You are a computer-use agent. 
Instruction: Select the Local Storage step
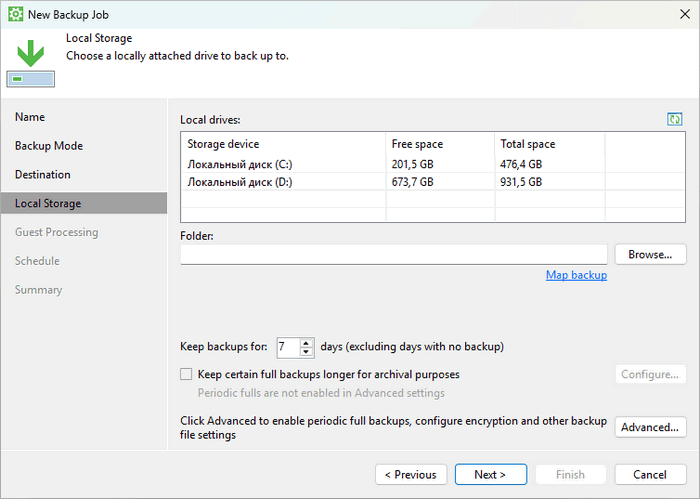[x=48, y=204]
